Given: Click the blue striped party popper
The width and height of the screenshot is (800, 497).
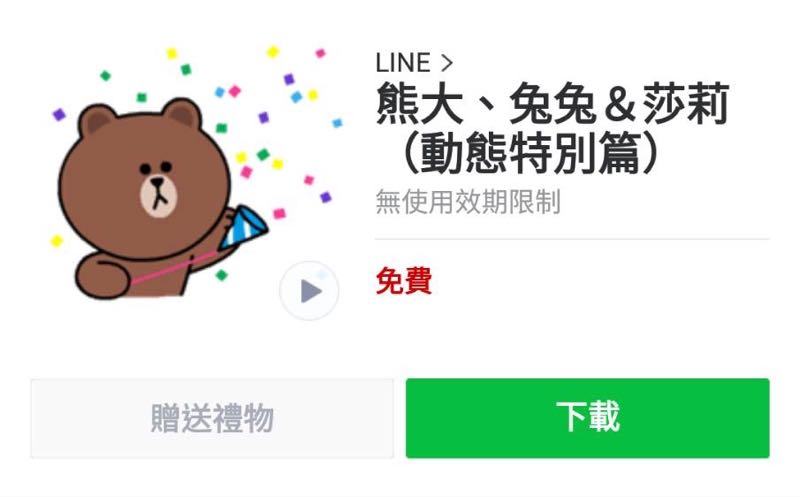Looking at the screenshot, I should (243, 227).
